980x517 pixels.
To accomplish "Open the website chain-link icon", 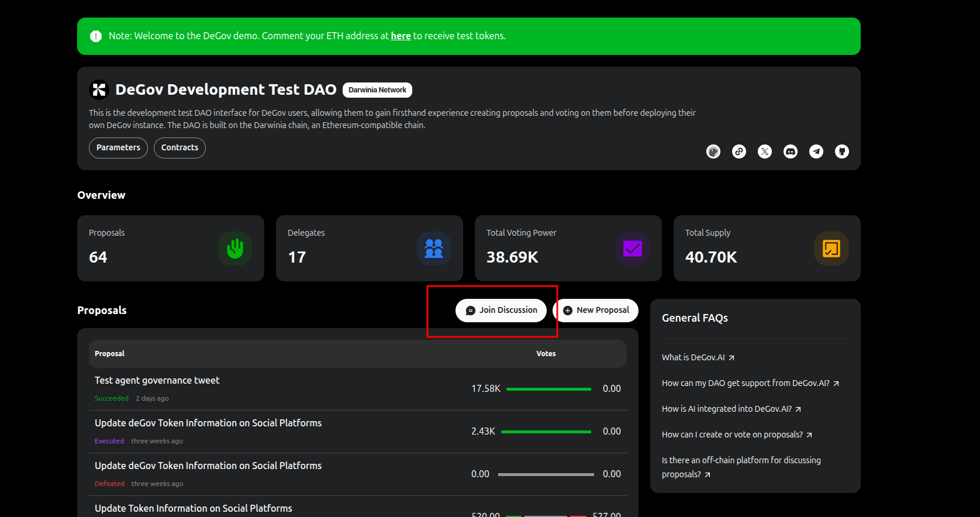I will coord(739,151).
